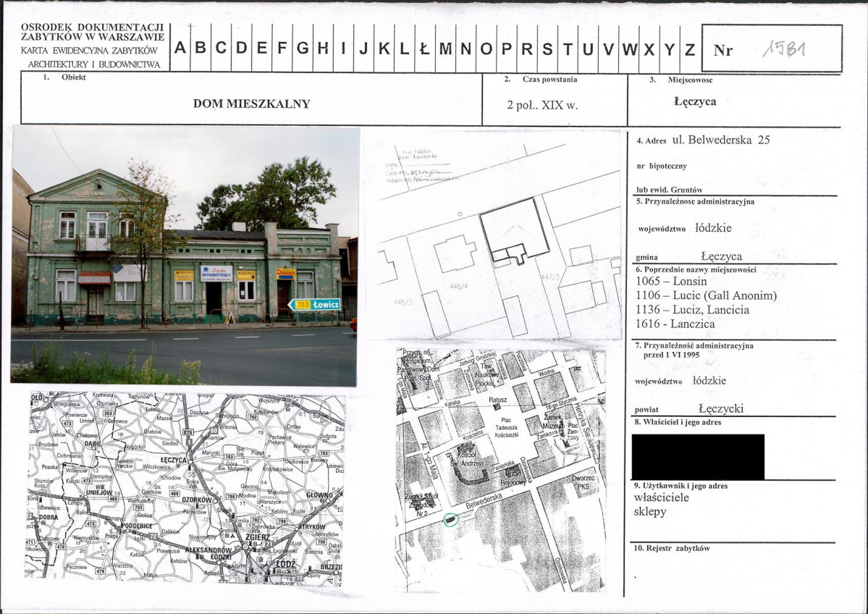The image size is (868, 614).
Task: Select letter Ł in the alphabet index
Action: click(425, 49)
